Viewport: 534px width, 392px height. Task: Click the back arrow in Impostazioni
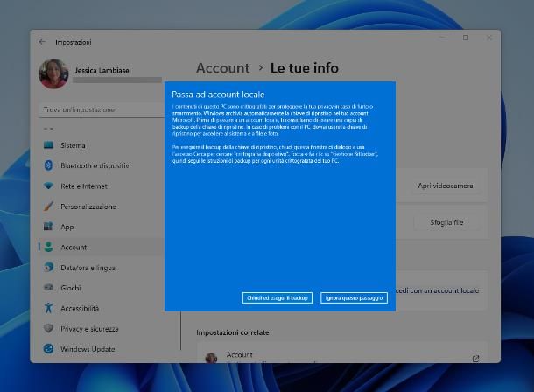point(42,42)
